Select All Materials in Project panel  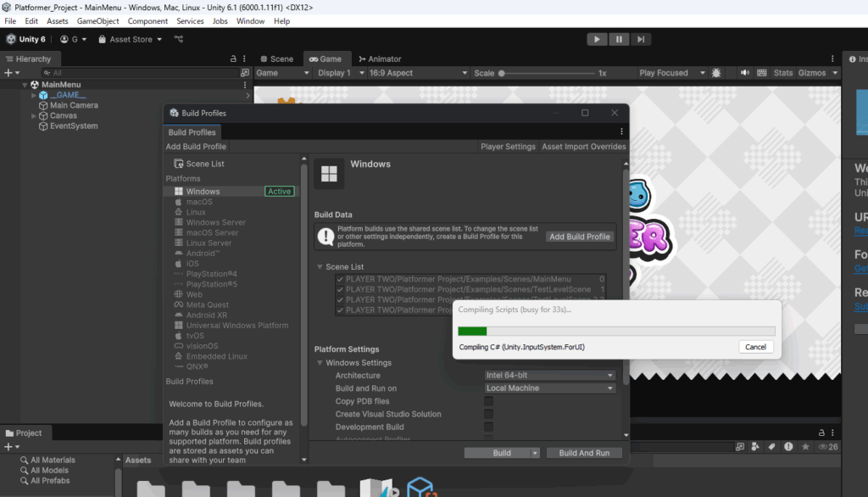[x=53, y=460]
